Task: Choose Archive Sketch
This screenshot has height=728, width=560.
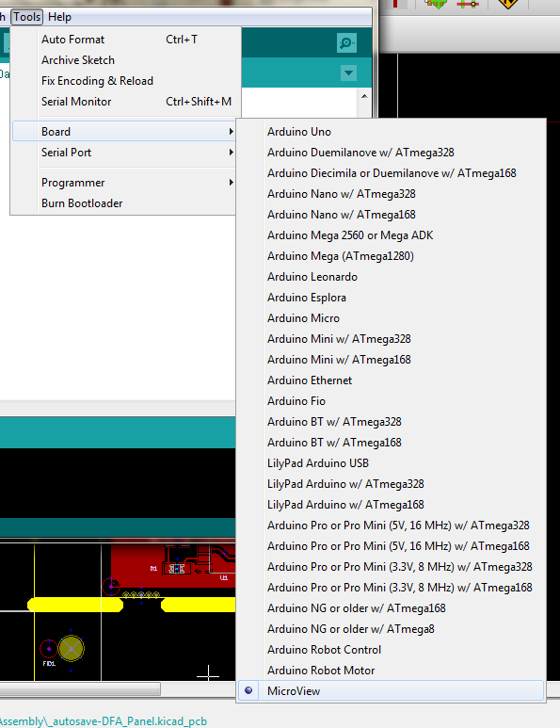Action: click(x=125, y=60)
